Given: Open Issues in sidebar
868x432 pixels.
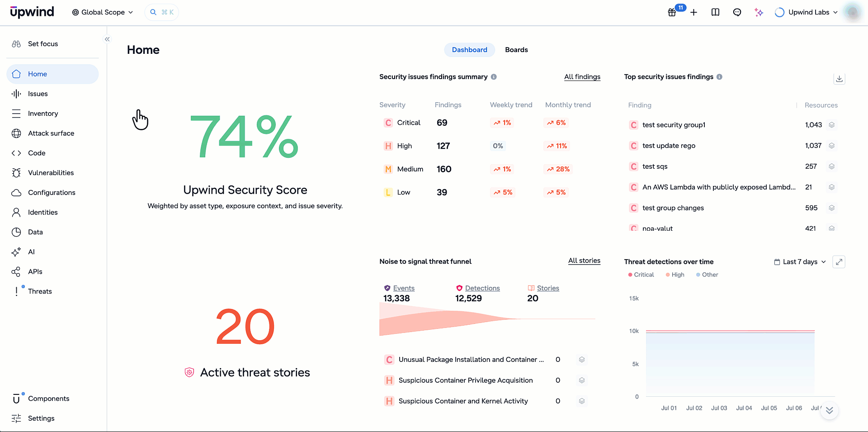Looking at the screenshot, I should pyautogui.click(x=53, y=94).
